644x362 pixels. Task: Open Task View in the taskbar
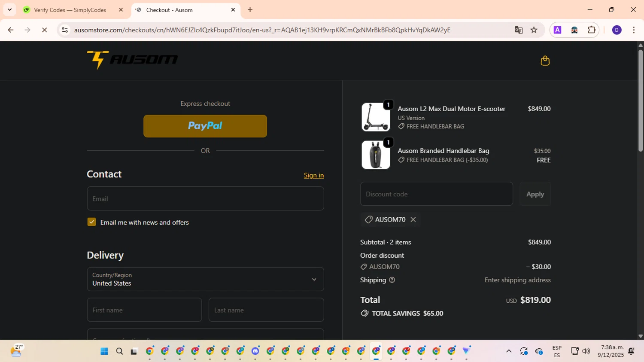(x=134, y=351)
